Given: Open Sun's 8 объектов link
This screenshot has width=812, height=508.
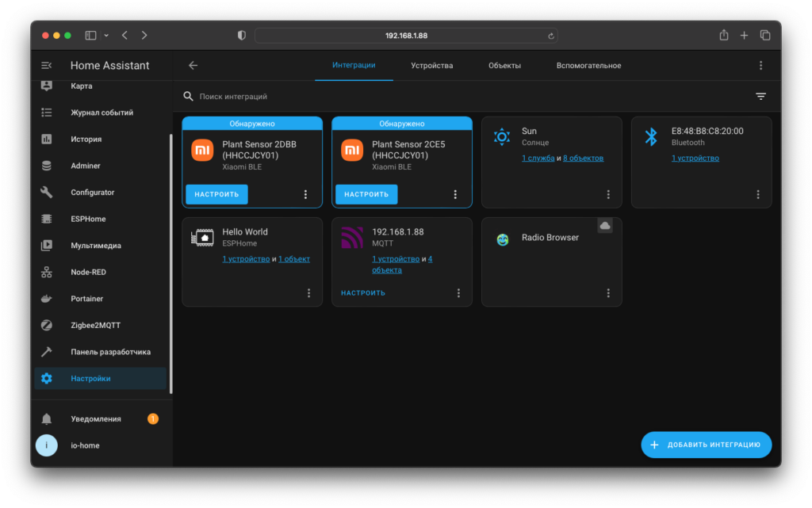Looking at the screenshot, I should (x=583, y=159).
